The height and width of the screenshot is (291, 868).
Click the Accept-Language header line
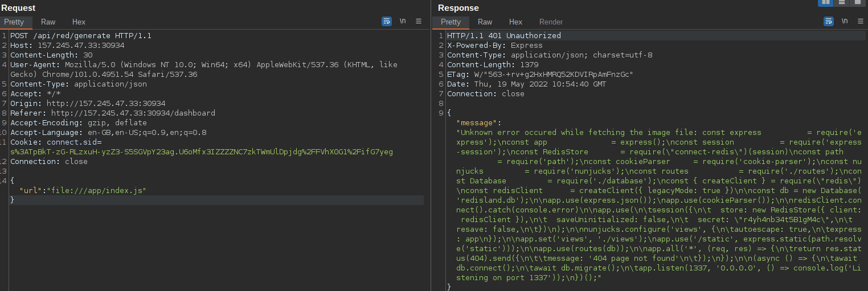(108, 132)
